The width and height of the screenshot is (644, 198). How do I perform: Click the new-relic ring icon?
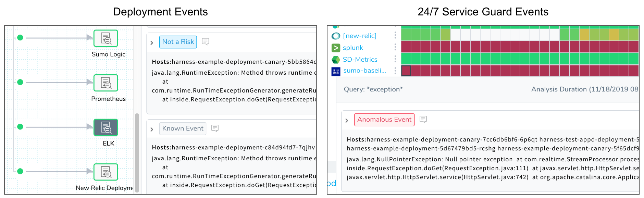(336, 36)
